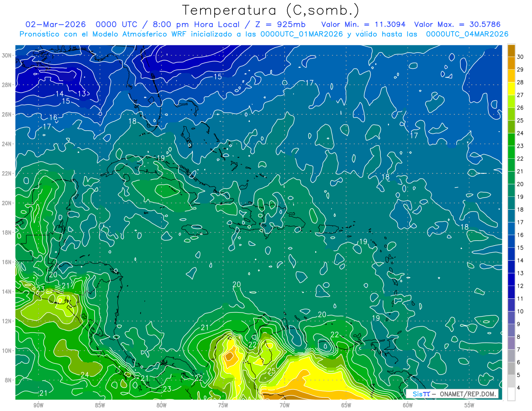Click the yellow legend segment between 27 and 28

[x=511, y=89]
